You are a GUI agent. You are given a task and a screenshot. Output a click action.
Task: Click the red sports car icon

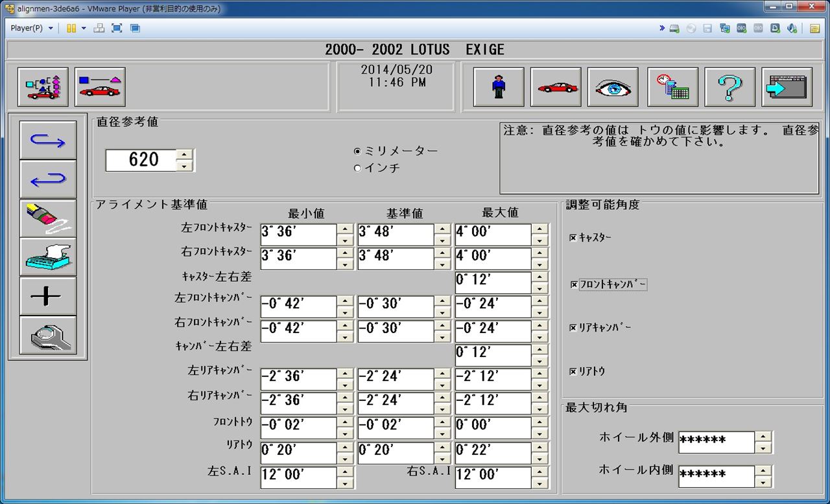tap(556, 87)
